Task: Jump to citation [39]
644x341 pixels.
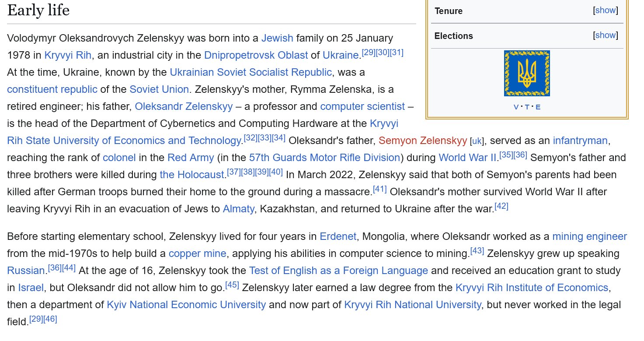Action: tap(262, 172)
